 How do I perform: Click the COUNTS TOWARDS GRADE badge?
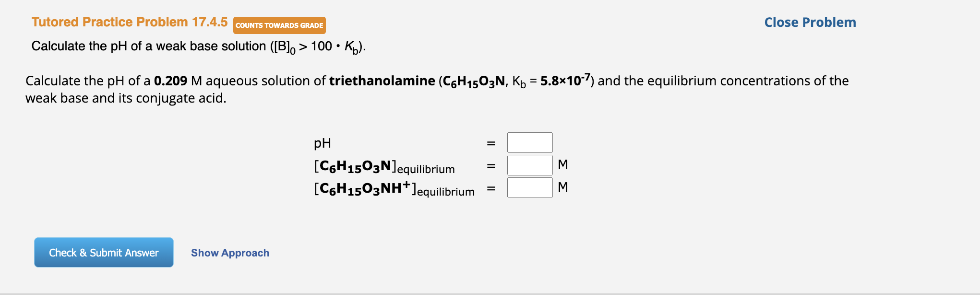point(280,25)
